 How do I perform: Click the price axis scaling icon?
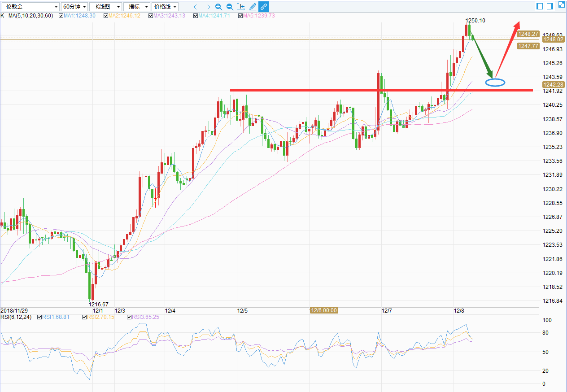tap(241, 7)
